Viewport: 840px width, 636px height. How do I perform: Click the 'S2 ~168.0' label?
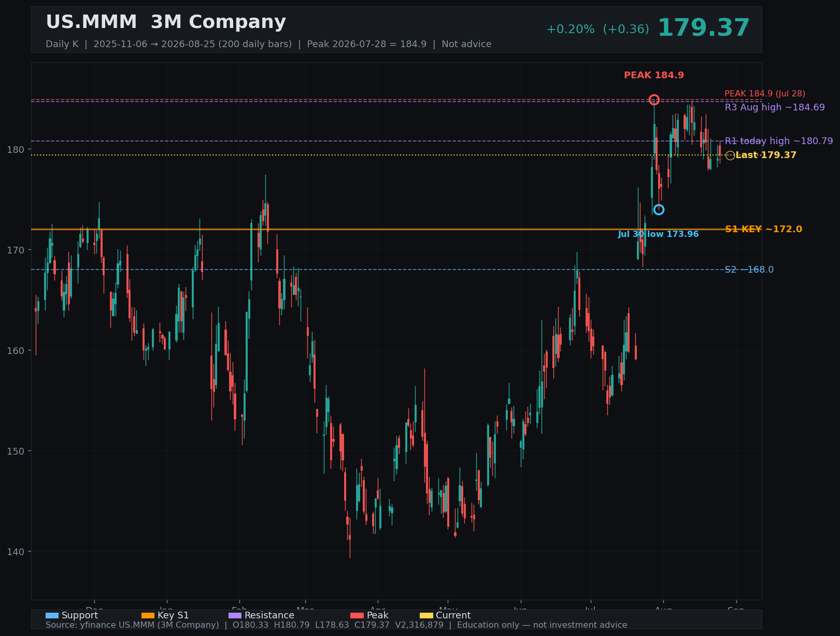click(x=749, y=270)
